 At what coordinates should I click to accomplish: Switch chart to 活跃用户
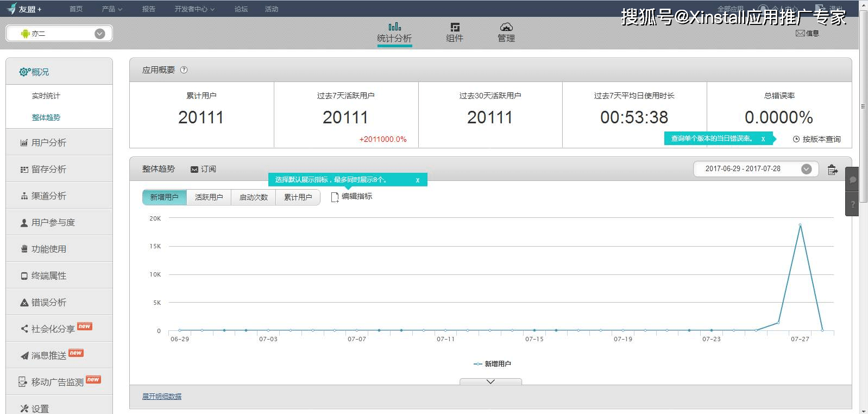[x=209, y=197]
